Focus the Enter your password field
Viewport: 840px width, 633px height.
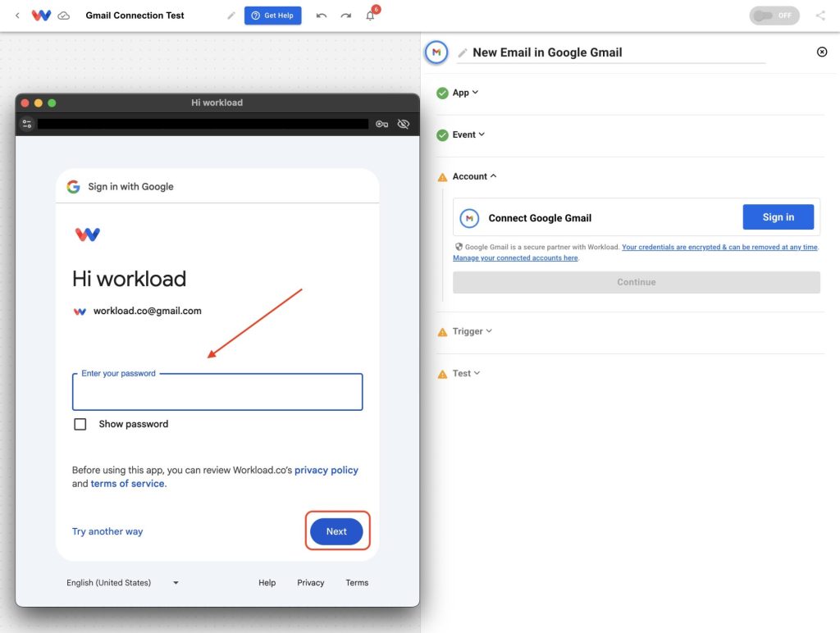pos(217,392)
